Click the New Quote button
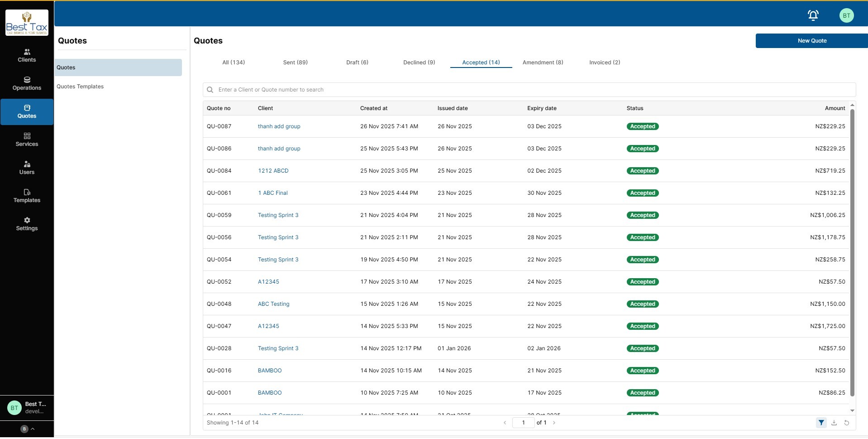Image resolution: width=868 pixels, height=439 pixels. [x=811, y=41]
